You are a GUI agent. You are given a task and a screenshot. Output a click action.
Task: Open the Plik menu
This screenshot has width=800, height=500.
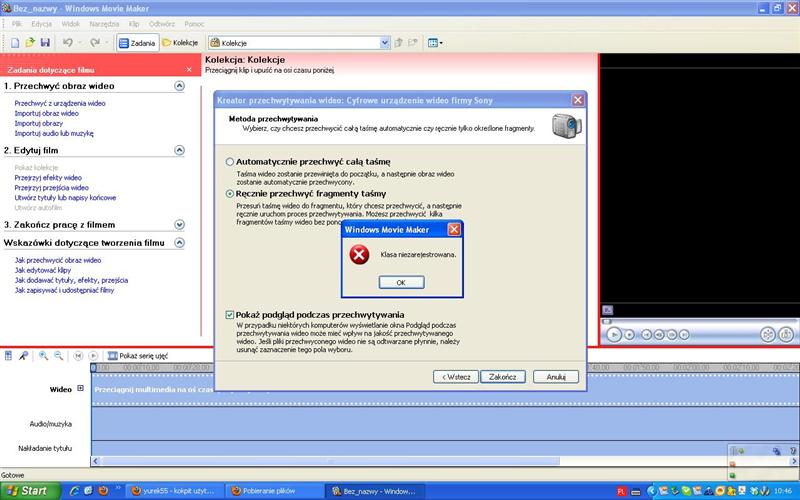[x=17, y=24]
